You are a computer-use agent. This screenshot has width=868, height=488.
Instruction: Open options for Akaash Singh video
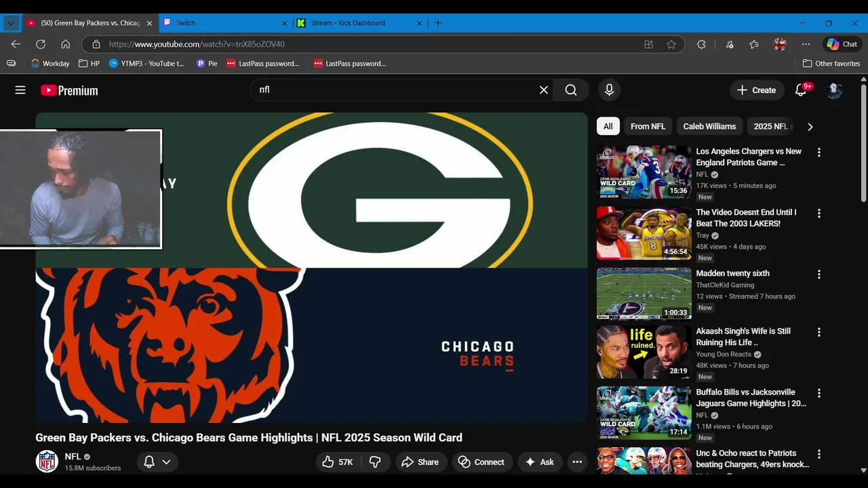(819, 332)
